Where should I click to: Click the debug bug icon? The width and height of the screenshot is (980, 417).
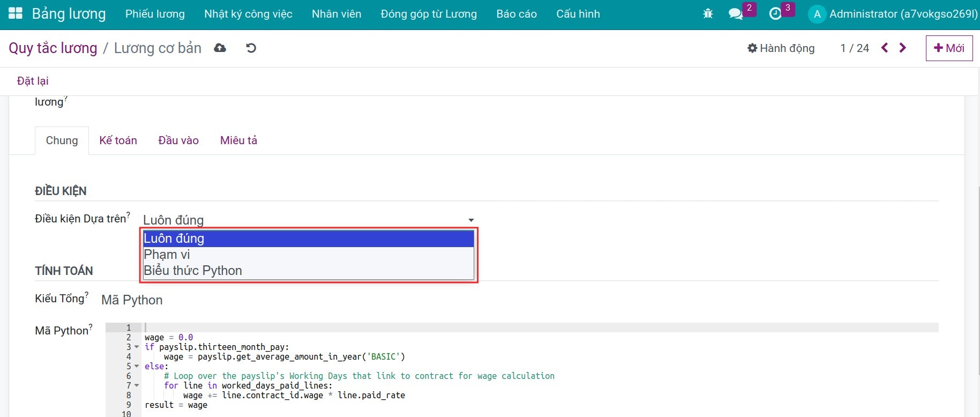[x=708, y=14]
